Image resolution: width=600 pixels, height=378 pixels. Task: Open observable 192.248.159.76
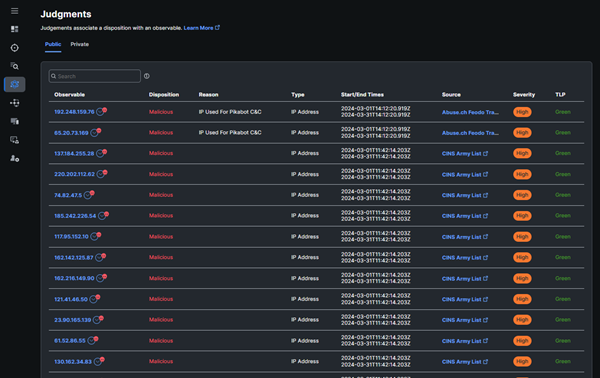74,112
